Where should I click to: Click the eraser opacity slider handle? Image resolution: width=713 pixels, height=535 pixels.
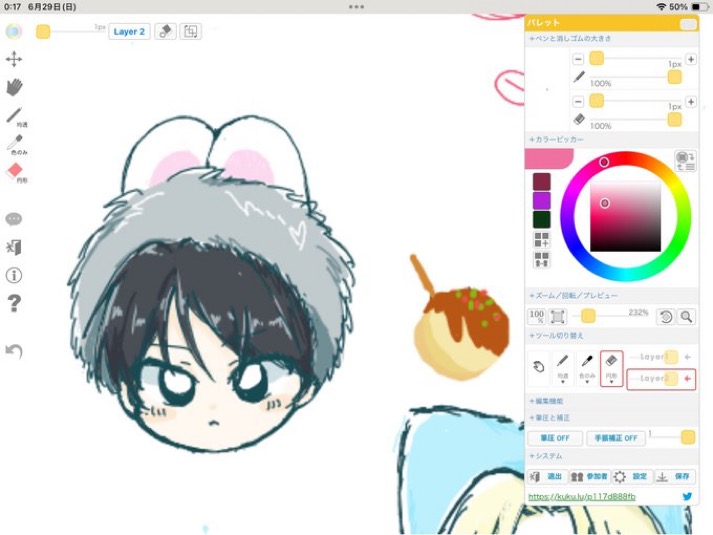pos(675,120)
